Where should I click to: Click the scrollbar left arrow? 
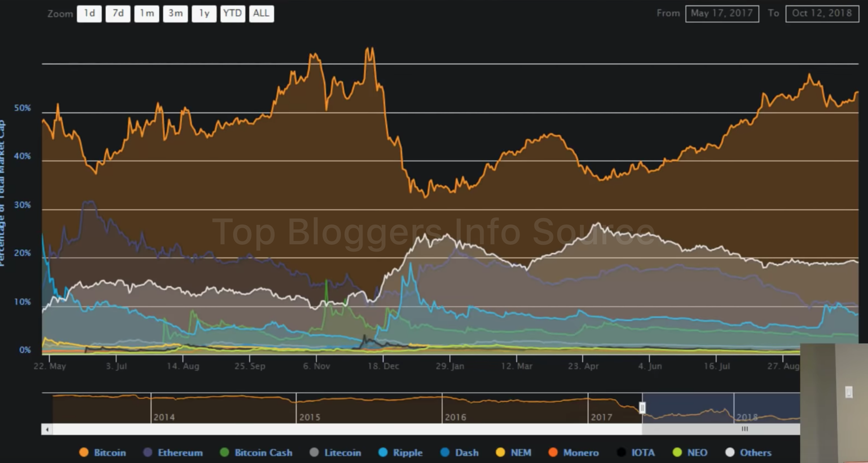click(47, 429)
